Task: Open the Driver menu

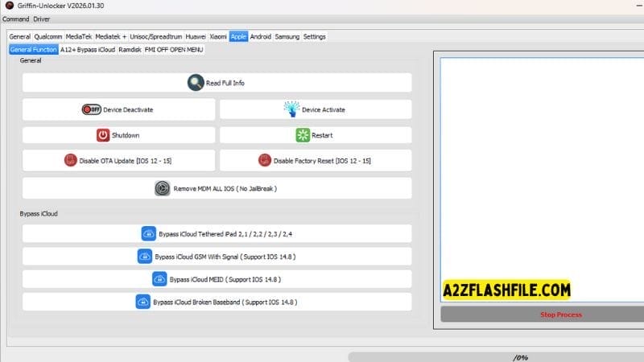Action: (x=42, y=19)
